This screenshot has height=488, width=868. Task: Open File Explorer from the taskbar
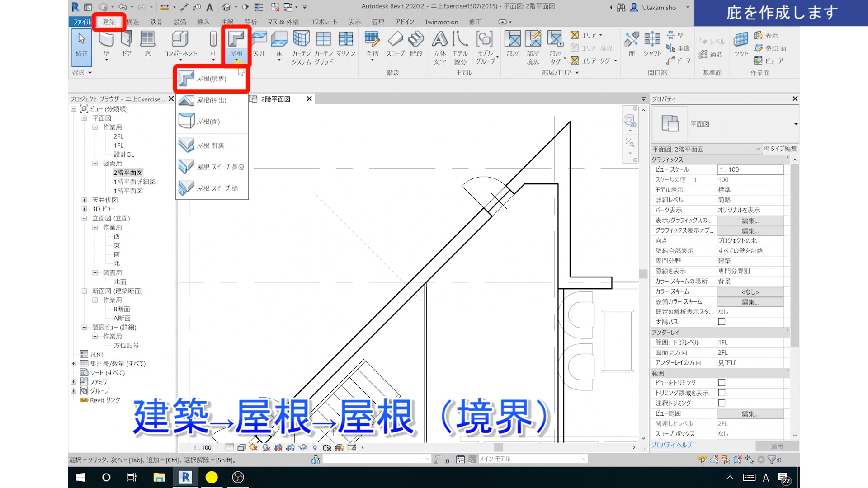tap(159, 477)
